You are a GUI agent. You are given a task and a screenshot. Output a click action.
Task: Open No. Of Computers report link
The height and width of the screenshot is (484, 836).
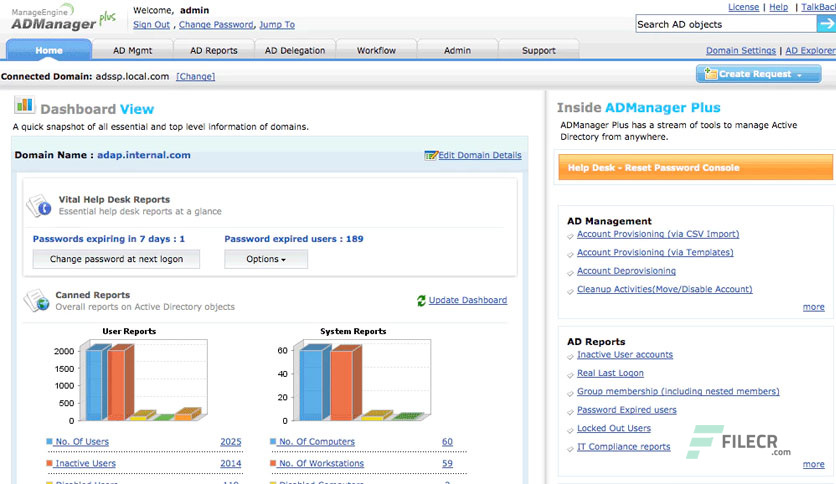click(317, 442)
